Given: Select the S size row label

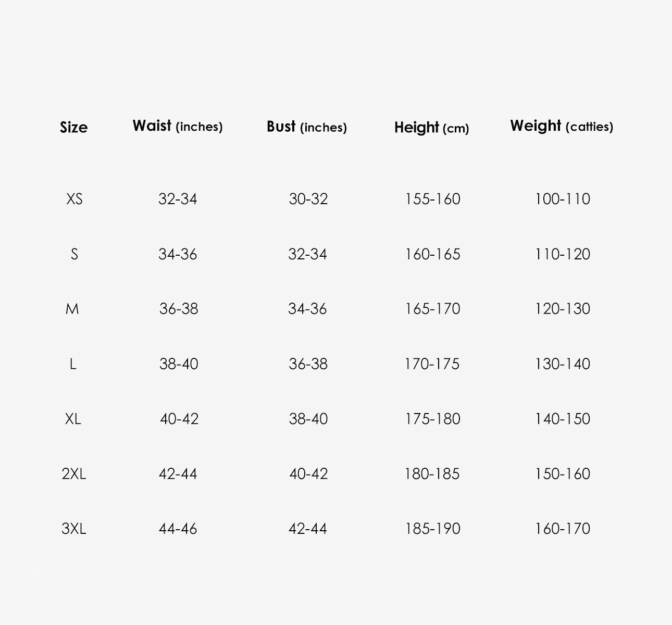Looking at the screenshot, I should coord(74,254).
